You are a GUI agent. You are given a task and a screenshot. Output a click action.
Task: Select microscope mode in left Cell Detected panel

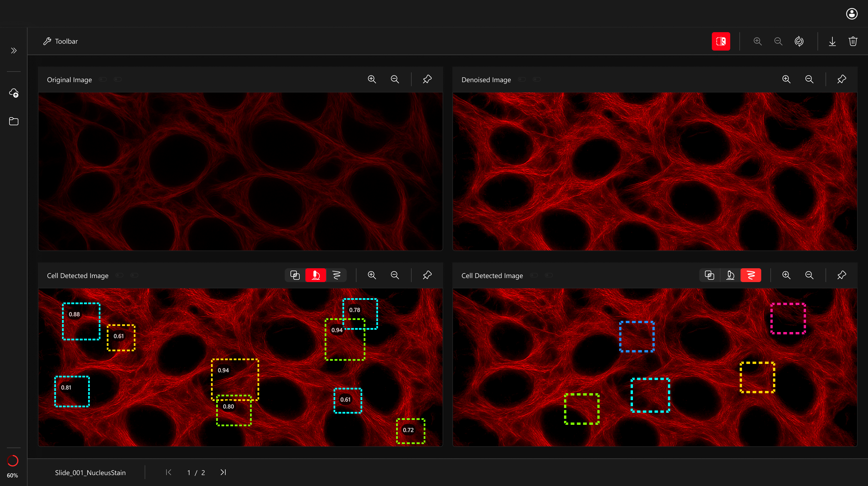point(315,275)
